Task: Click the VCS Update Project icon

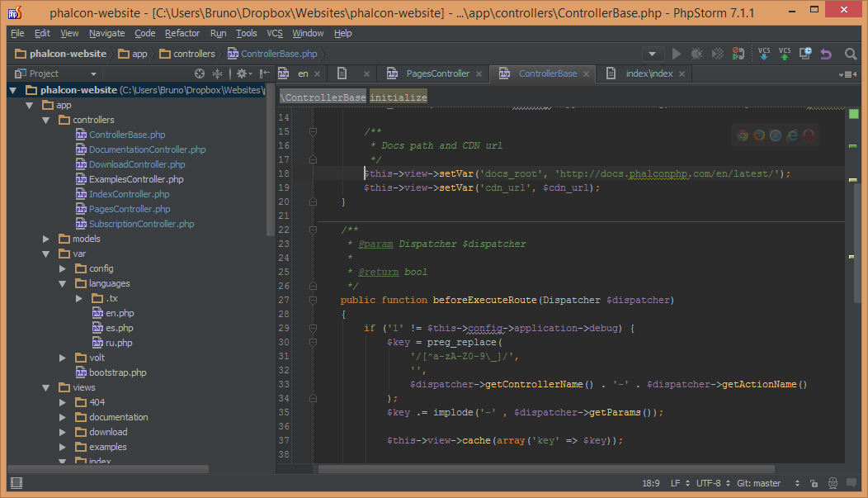Action: click(763, 54)
